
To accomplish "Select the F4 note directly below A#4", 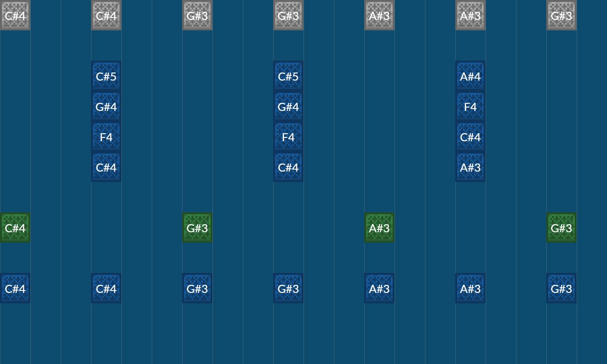I will click(470, 106).
